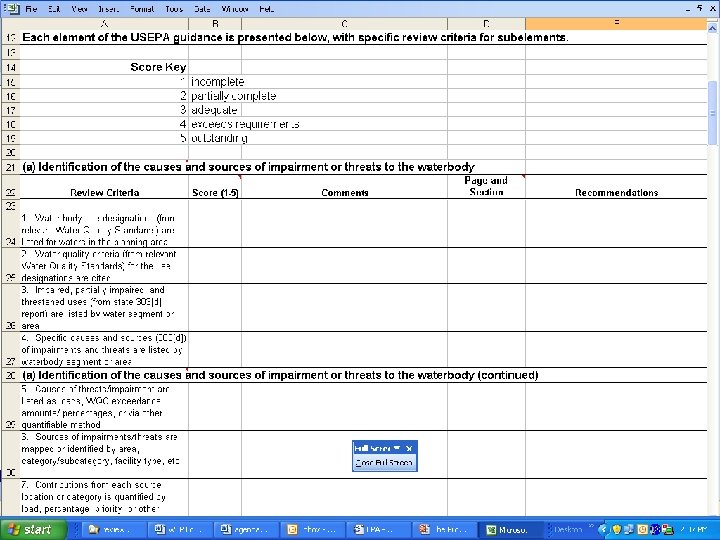Open the View menu
This screenshot has height=540, width=720.
pyautogui.click(x=79, y=9)
